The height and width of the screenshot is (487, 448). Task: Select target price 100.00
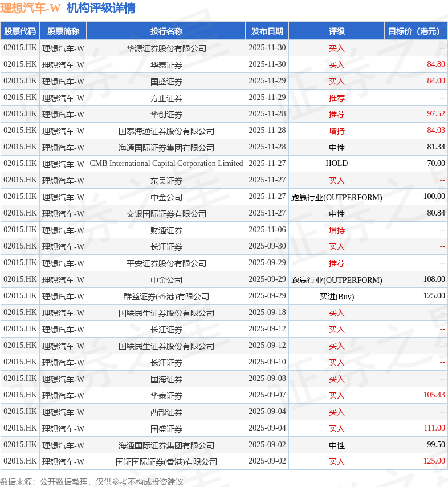click(x=434, y=196)
